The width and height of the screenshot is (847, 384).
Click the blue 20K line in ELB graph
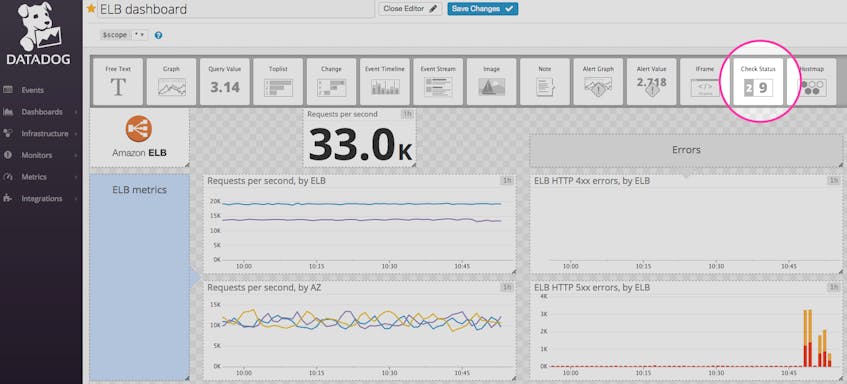(361, 204)
